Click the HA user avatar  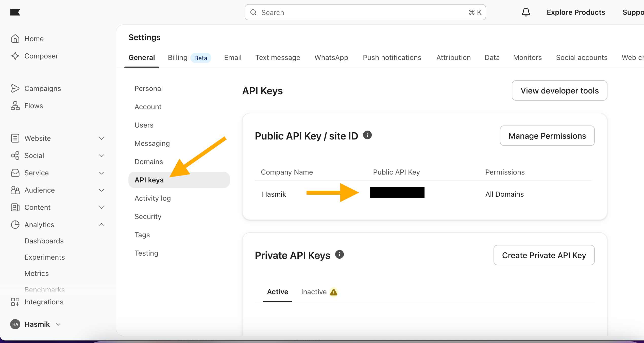click(15, 324)
